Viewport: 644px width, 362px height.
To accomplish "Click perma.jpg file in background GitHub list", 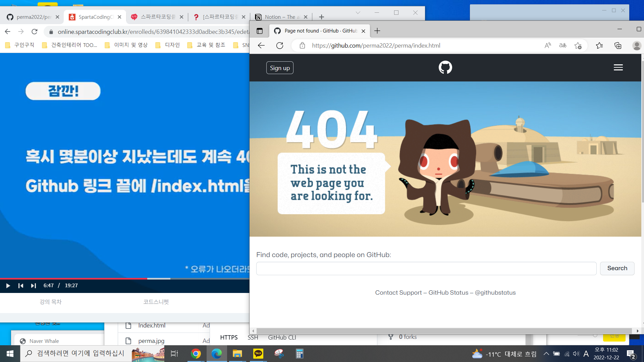I will coord(151,341).
